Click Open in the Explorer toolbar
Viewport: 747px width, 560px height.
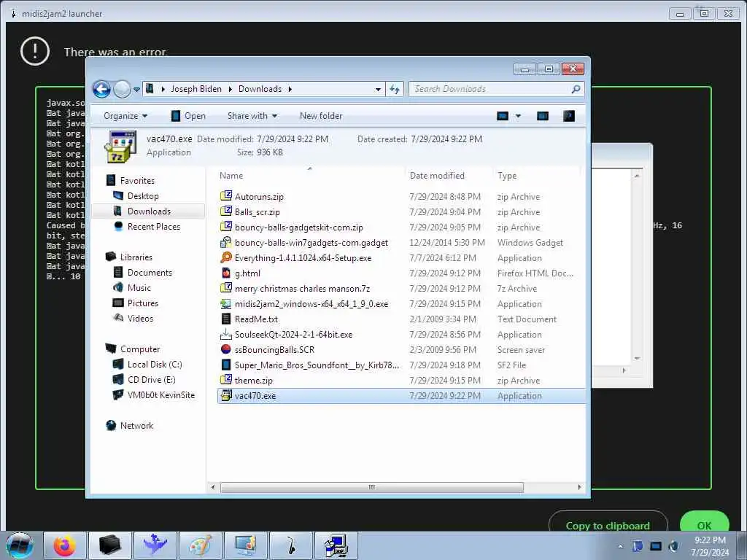[189, 116]
